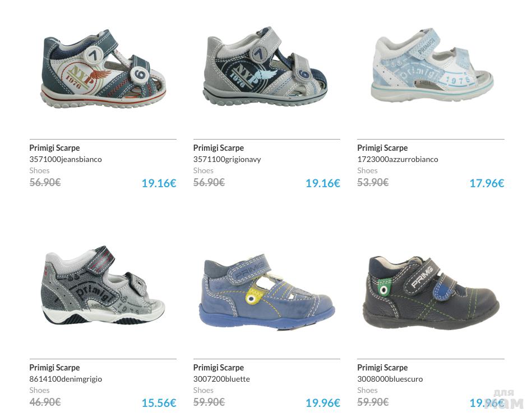Click the 15.56€ sale price
Viewport: 532px width, 417px height.
159,403
